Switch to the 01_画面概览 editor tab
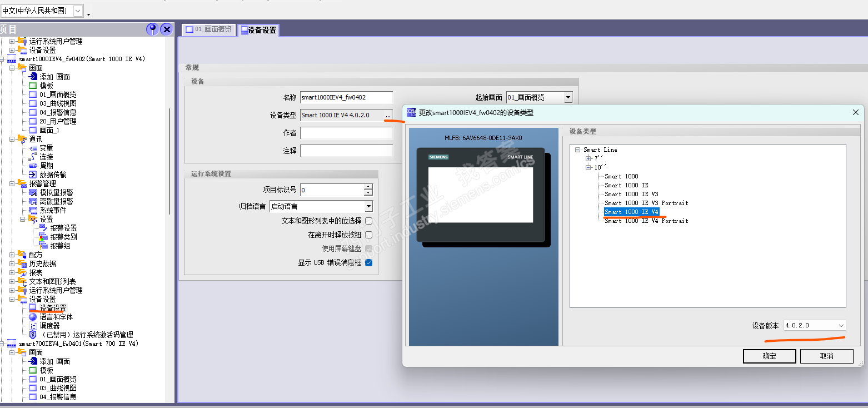This screenshot has height=408, width=868. (x=208, y=30)
